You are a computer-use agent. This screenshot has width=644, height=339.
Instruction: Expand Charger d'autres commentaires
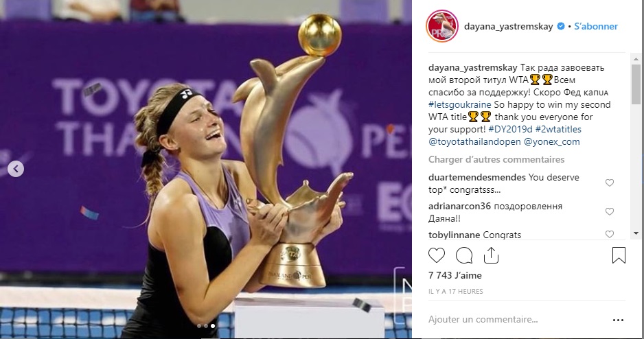(x=496, y=159)
